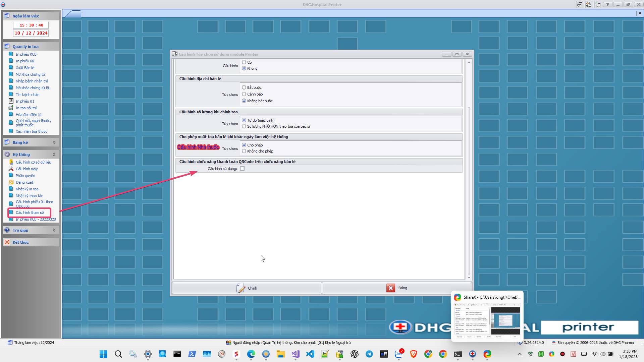Viewport: 644px width, 362px height.
Task: Select the Bắt buộc radio option
Action: (x=244, y=87)
